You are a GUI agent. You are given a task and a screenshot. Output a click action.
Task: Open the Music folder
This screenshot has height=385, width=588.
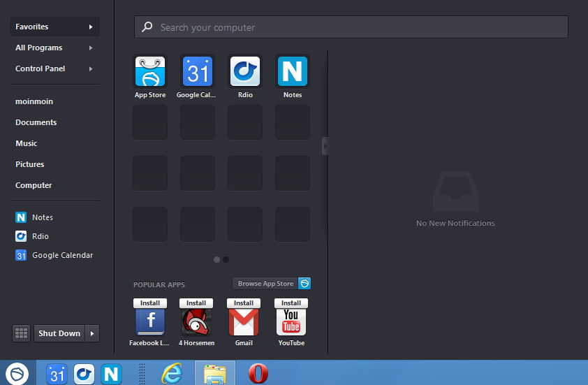[x=27, y=143]
